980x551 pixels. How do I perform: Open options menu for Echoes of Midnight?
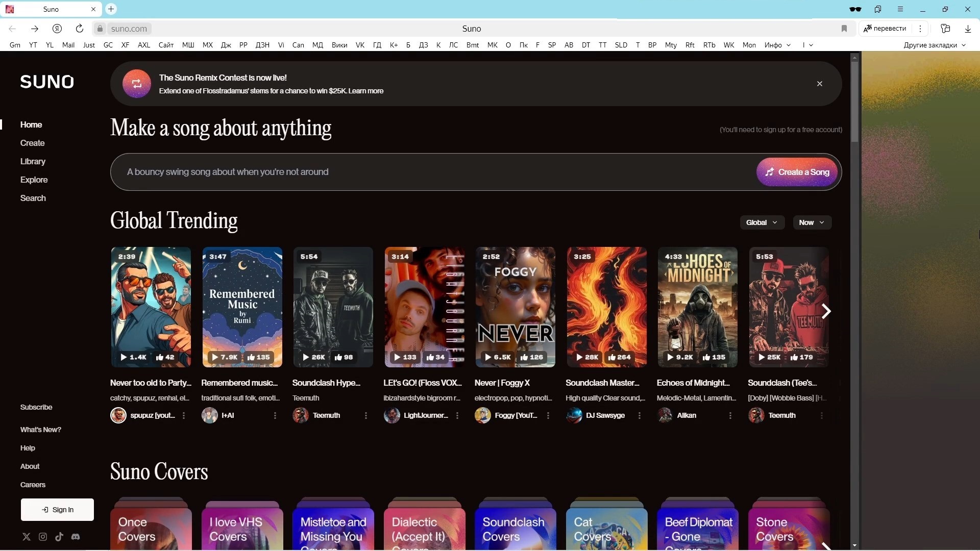pyautogui.click(x=730, y=416)
